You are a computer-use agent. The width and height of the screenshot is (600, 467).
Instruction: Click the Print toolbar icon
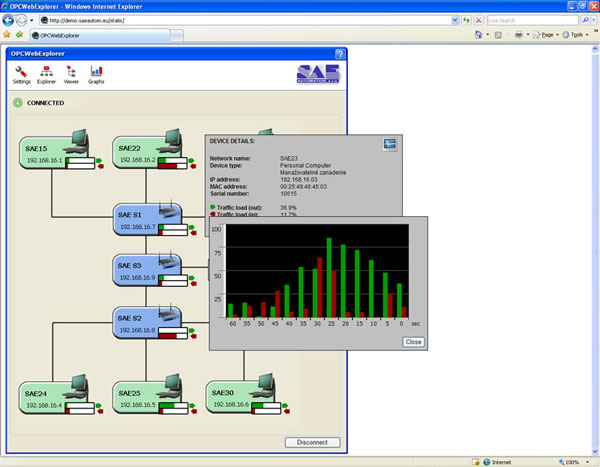point(518,35)
